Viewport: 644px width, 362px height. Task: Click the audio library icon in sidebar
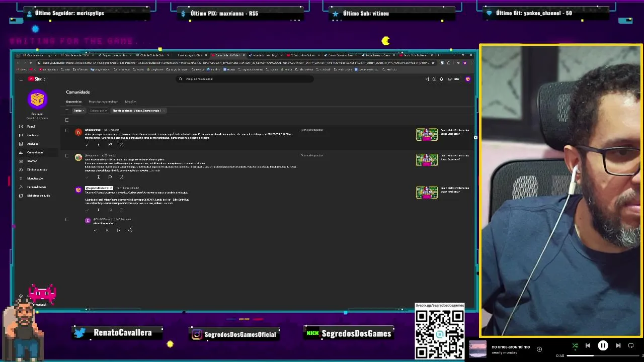(x=21, y=196)
